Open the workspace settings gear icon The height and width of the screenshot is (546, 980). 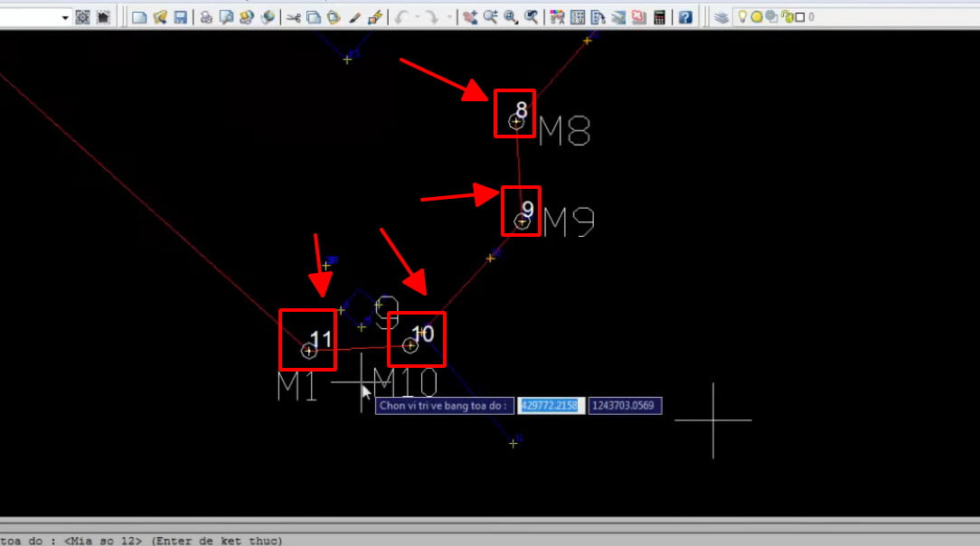(x=82, y=17)
